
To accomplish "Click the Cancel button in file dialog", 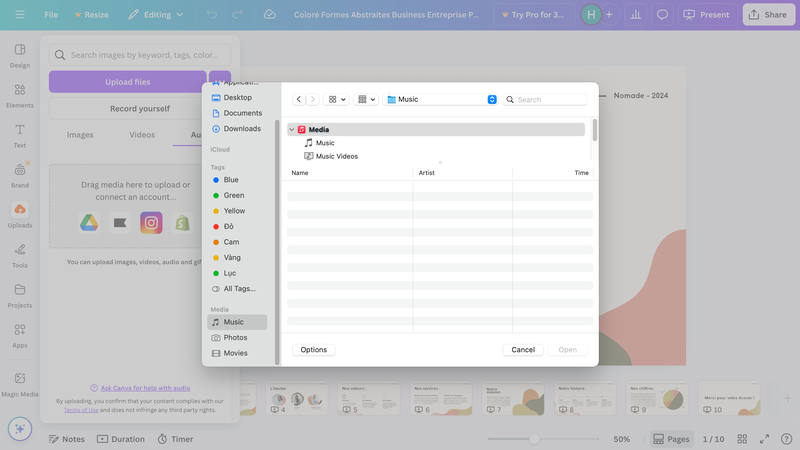I will click(x=523, y=349).
